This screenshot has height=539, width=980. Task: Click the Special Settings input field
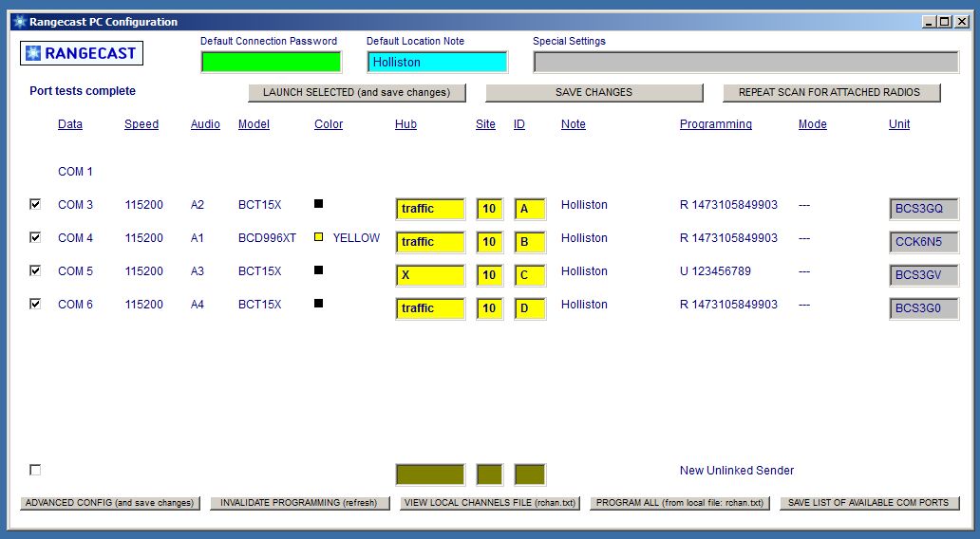tap(746, 62)
